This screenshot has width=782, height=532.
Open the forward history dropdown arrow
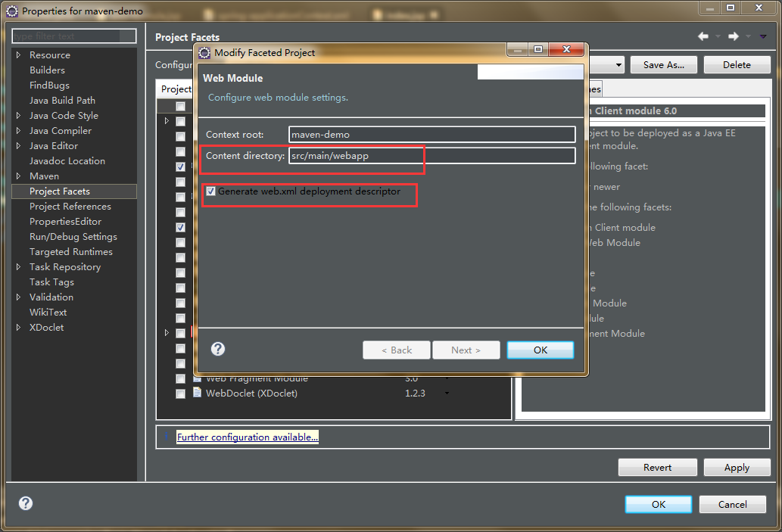click(748, 36)
